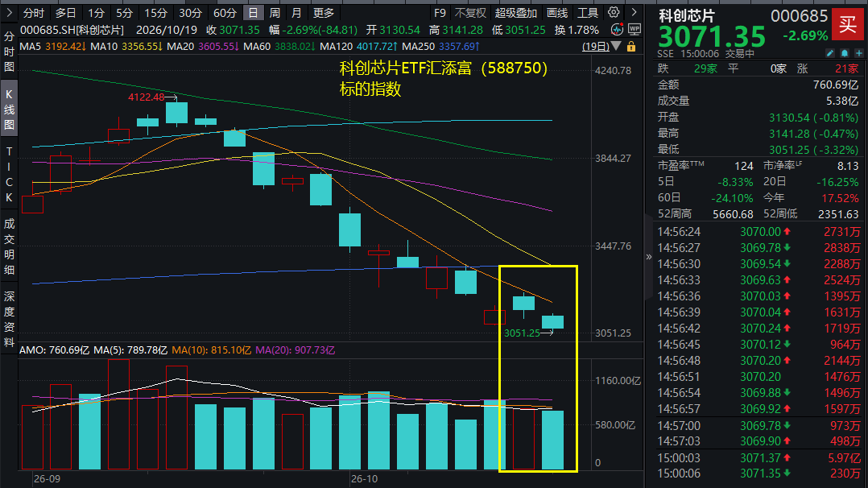
Task: Switch to 月 monthly chart
Action: point(296,13)
